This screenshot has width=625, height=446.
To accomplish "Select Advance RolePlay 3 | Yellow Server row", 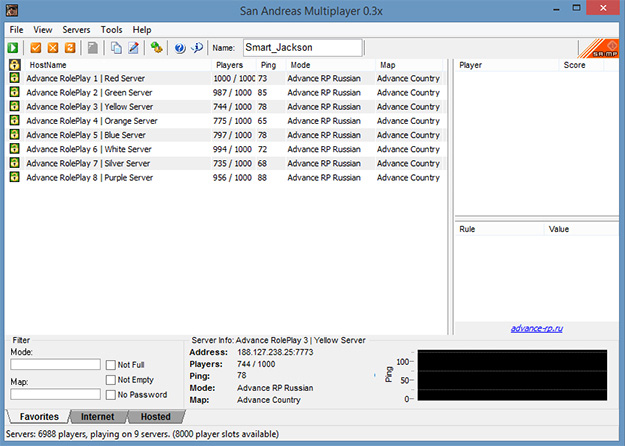I will pyautogui.click(x=226, y=106).
